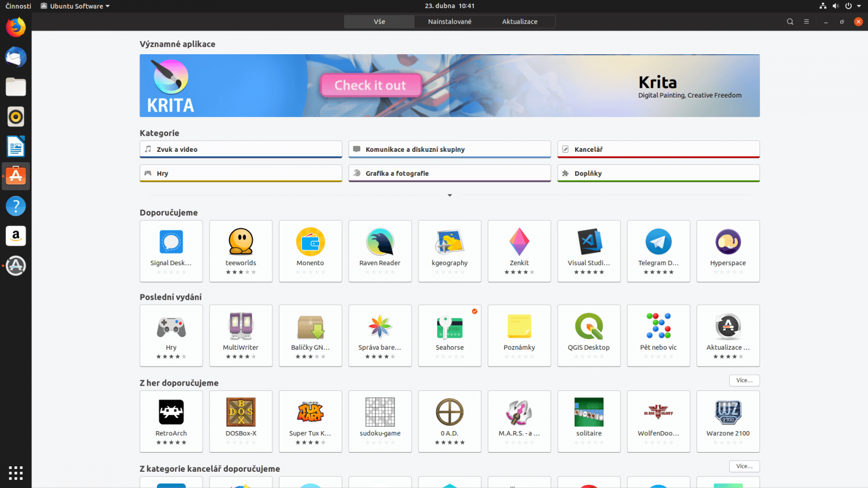Open the solitaire game tile
Viewport: 868px width, 488px height.
(x=589, y=421)
